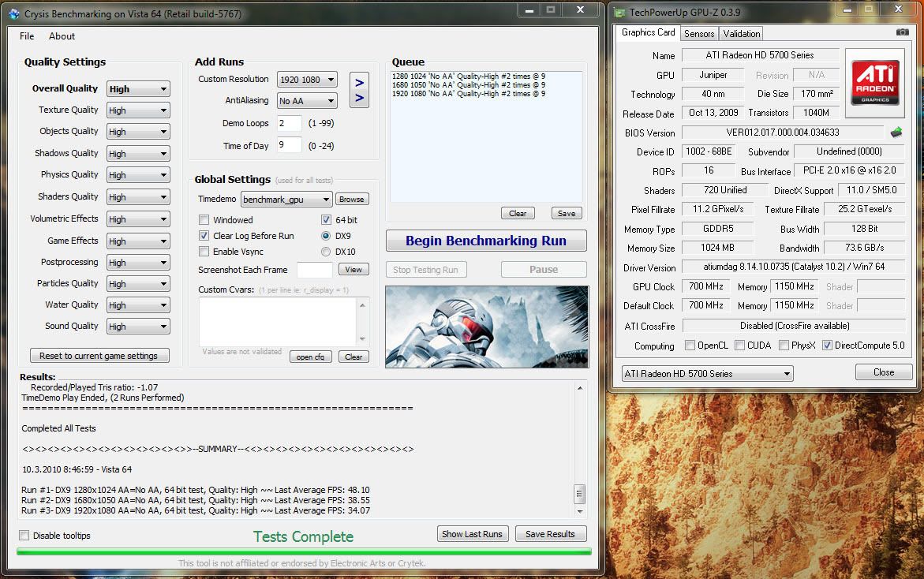The height and width of the screenshot is (579, 924).
Task: Check Disable tooltips option
Action: (x=24, y=536)
